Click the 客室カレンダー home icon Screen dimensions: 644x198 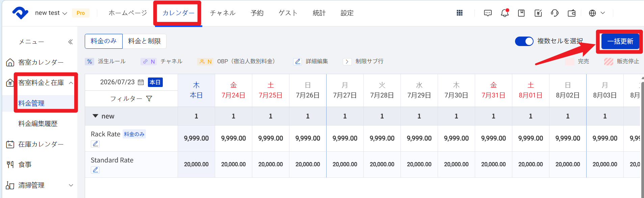(10, 62)
